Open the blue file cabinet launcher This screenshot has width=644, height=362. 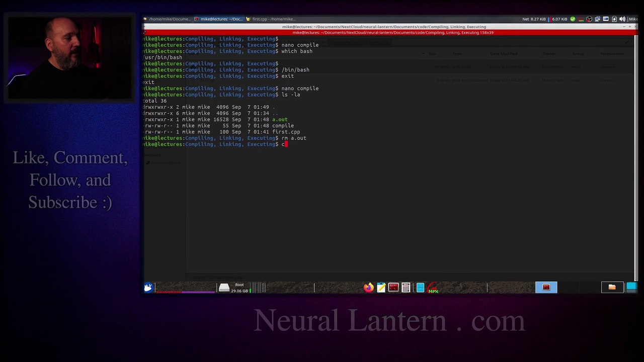420,288
